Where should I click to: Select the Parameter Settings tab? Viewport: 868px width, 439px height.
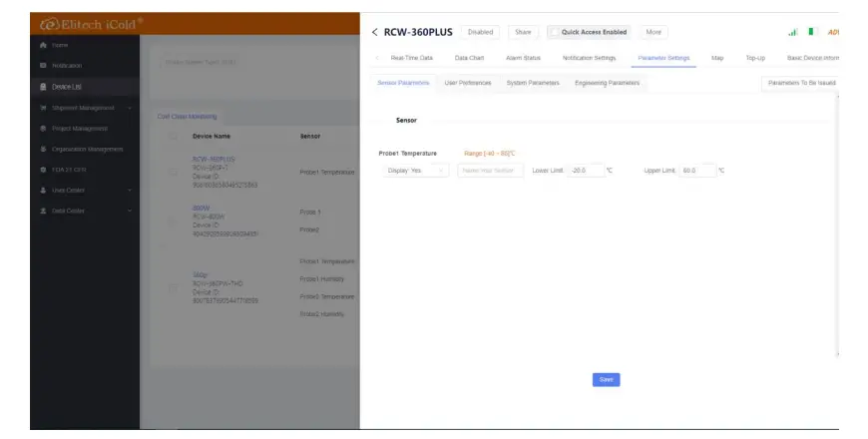[663, 58]
